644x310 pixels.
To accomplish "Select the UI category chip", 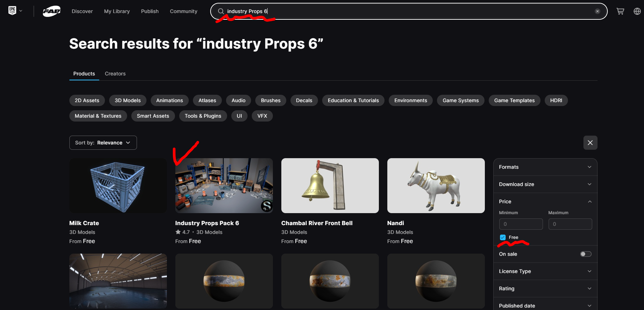I will tap(239, 116).
